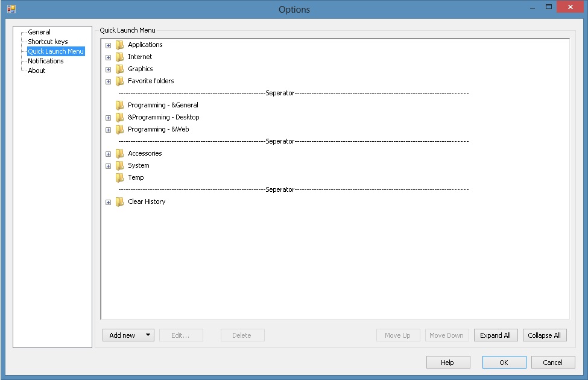Click the Internet folder icon
The height and width of the screenshot is (380, 588).
pyautogui.click(x=119, y=57)
